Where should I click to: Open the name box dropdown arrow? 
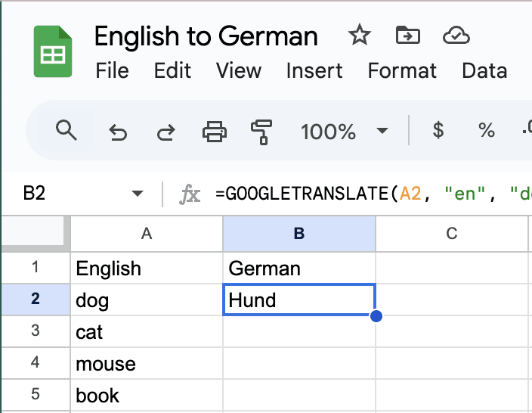click(137, 194)
